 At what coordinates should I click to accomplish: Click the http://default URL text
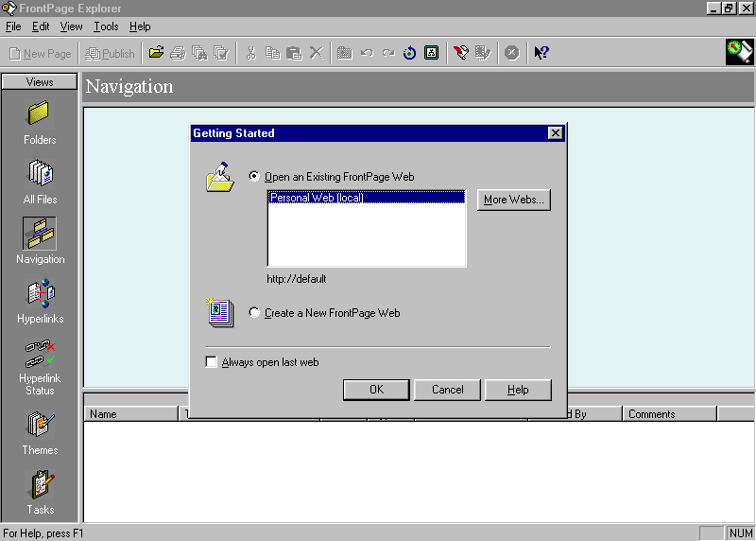point(297,278)
